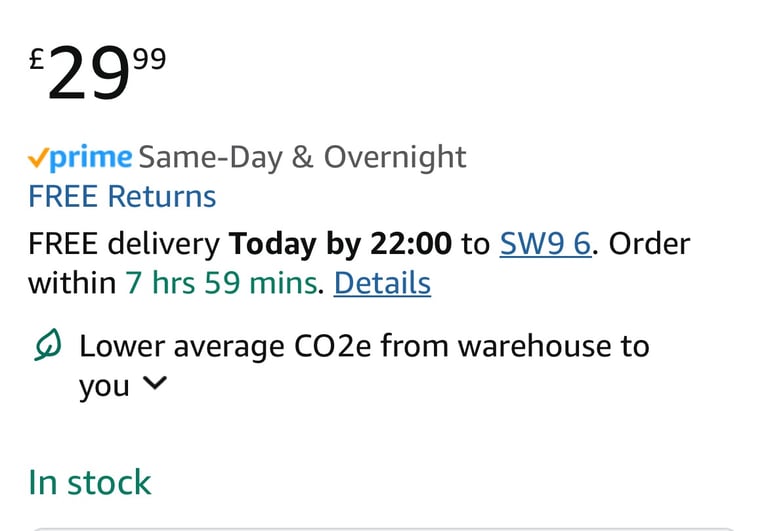Click bold Today by 22:00 text
The height and width of the screenshot is (531, 768).
pos(340,244)
